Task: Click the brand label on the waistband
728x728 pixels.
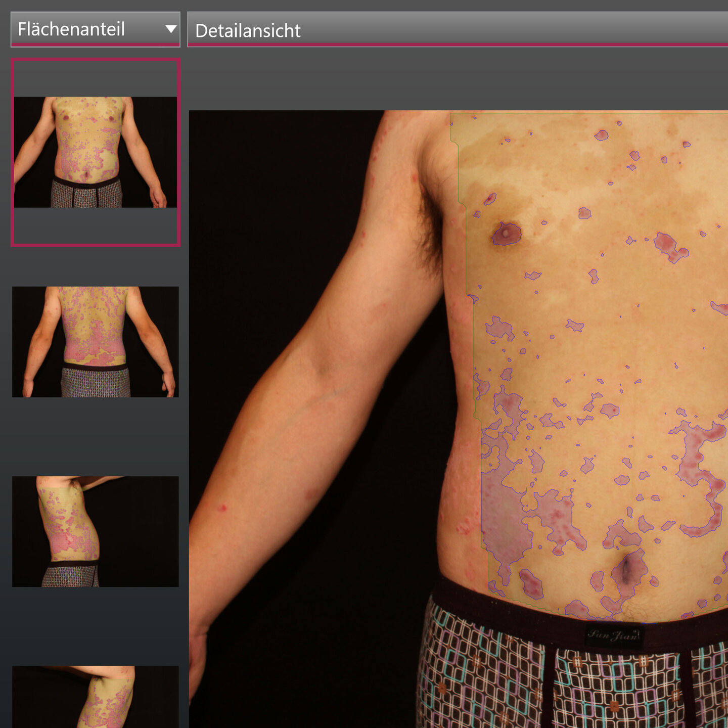Action: pyautogui.click(x=614, y=635)
